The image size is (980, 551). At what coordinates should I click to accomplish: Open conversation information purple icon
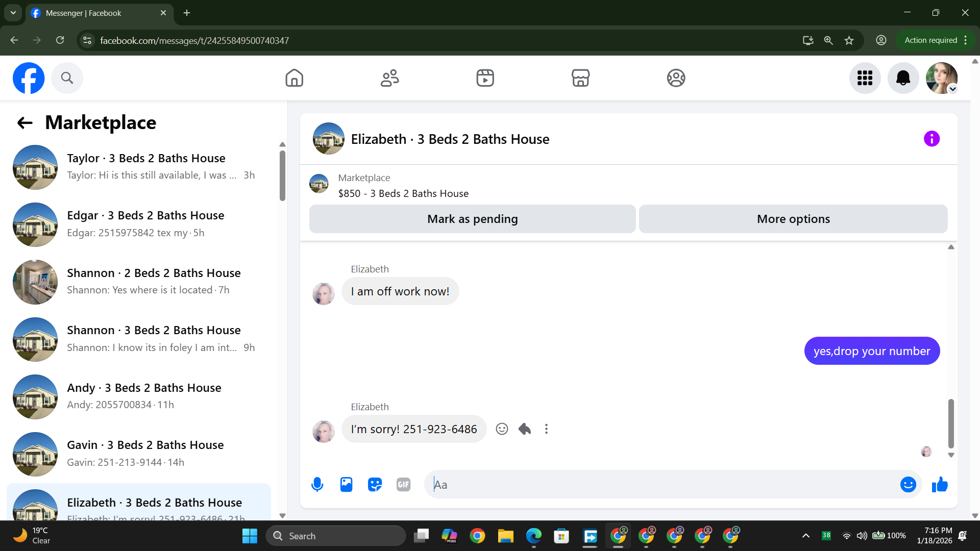click(x=932, y=139)
